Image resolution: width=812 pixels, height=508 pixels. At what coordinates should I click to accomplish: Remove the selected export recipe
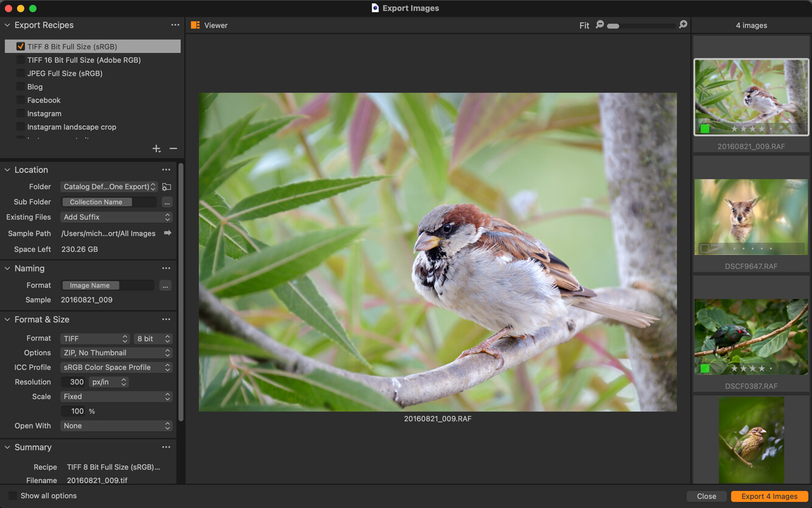(x=173, y=148)
